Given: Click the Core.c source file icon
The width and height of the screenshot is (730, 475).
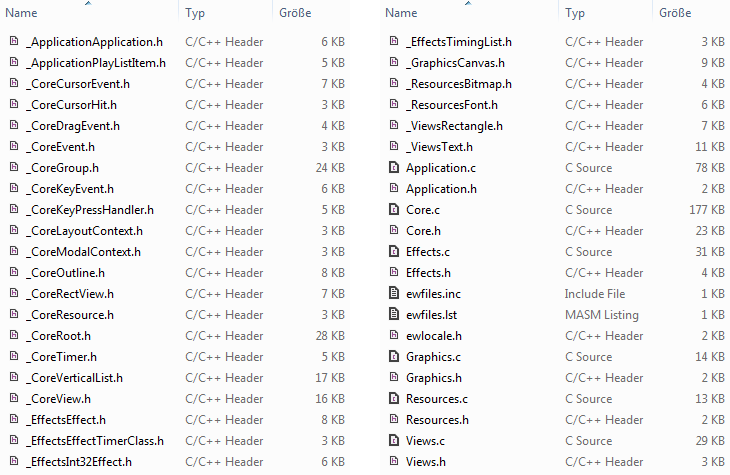Looking at the screenshot, I should [x=394, y=210].
